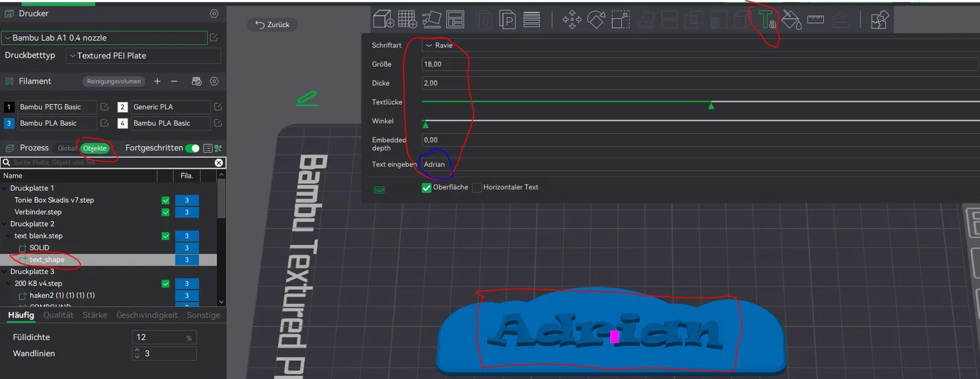Remove a filament with minus icon
Viewport: 980px width, 379px height.
(x=174, y=81)
